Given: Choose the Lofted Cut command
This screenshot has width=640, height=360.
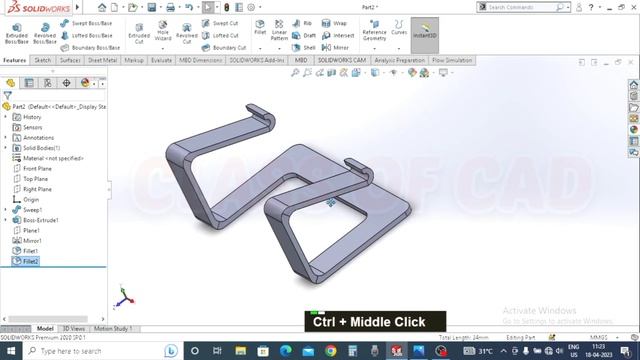Looking at the screenshot, I should coord(220,36).
